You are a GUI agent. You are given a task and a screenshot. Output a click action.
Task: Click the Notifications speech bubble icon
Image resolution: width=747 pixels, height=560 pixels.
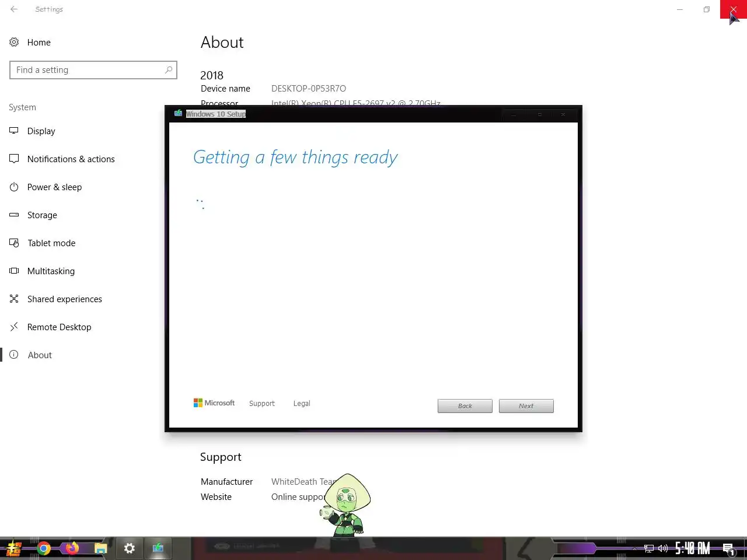pyautogui.click(x=14, y=159)
